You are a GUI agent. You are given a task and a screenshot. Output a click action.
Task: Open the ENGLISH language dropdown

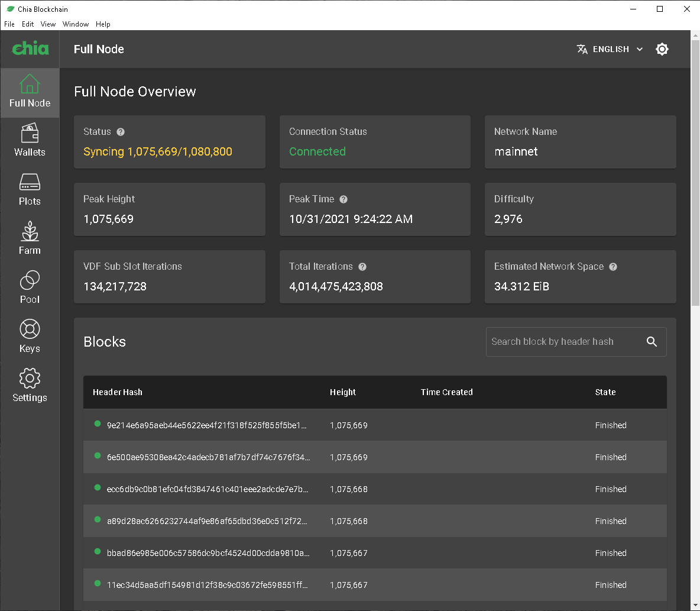pos(610,49)
